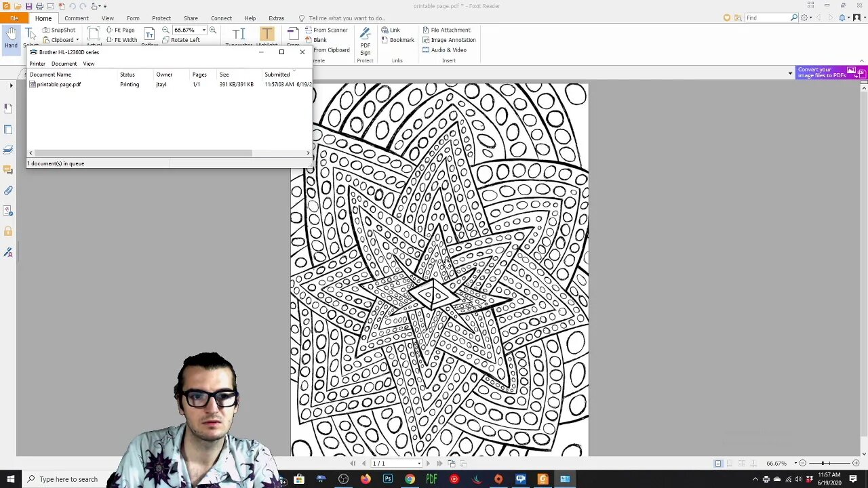The width and height of the screenshot is (868, 488).
Task: Open the 66.67% zoom combo box
Action: 189,30
